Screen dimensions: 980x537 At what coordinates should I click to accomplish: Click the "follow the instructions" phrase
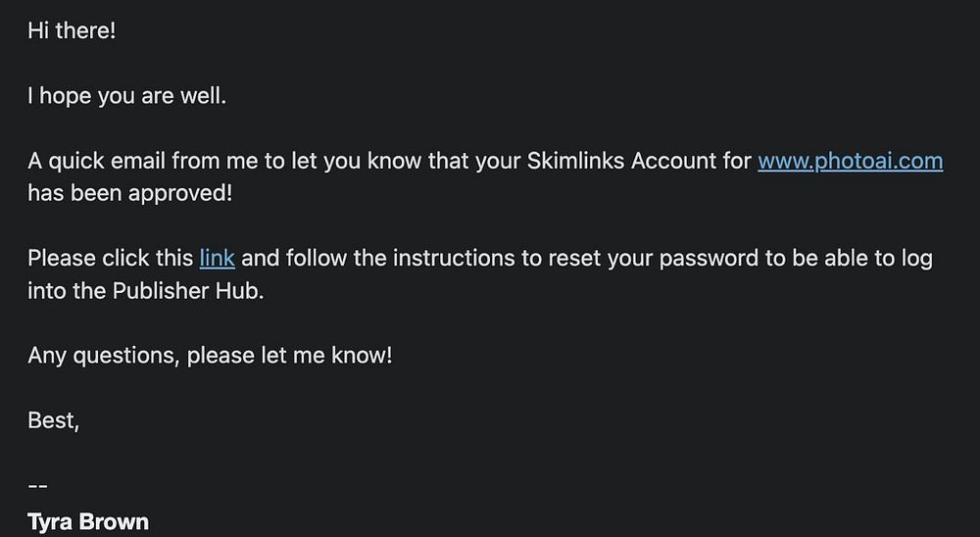point(375,259)
